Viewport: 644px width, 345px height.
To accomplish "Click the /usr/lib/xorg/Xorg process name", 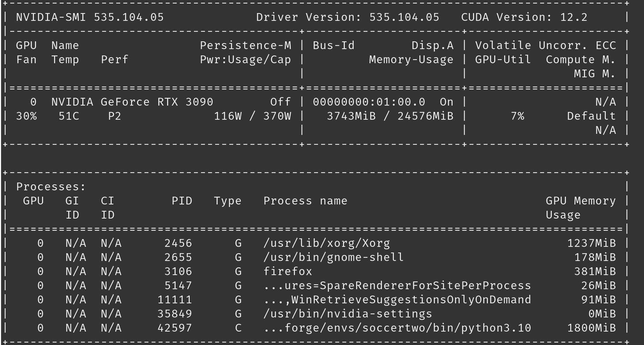I will (326, 243).
